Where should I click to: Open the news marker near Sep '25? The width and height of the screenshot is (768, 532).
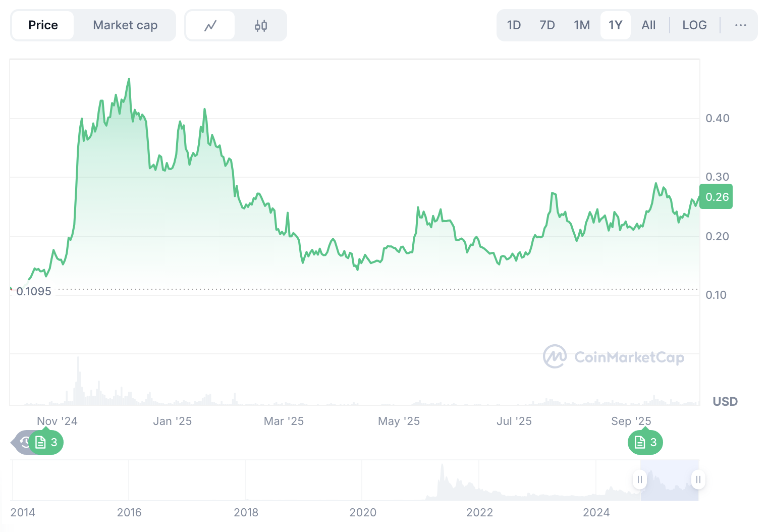tap(645, 443)
